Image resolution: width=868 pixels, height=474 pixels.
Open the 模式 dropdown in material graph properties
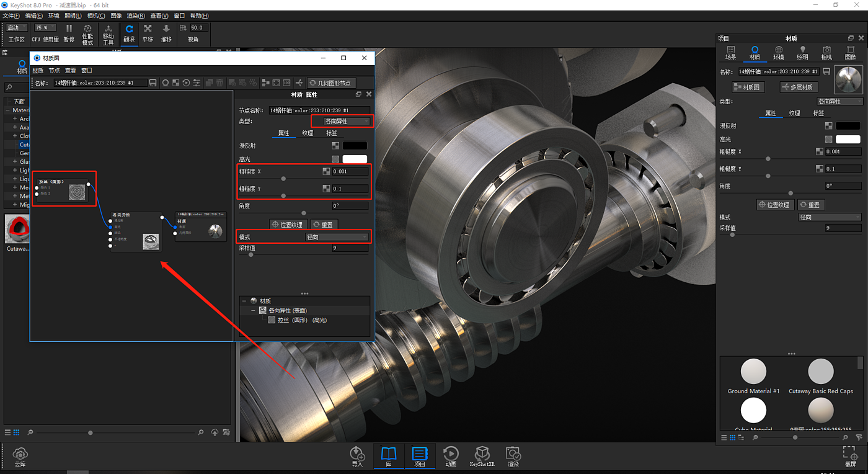(x=337, y=237)
